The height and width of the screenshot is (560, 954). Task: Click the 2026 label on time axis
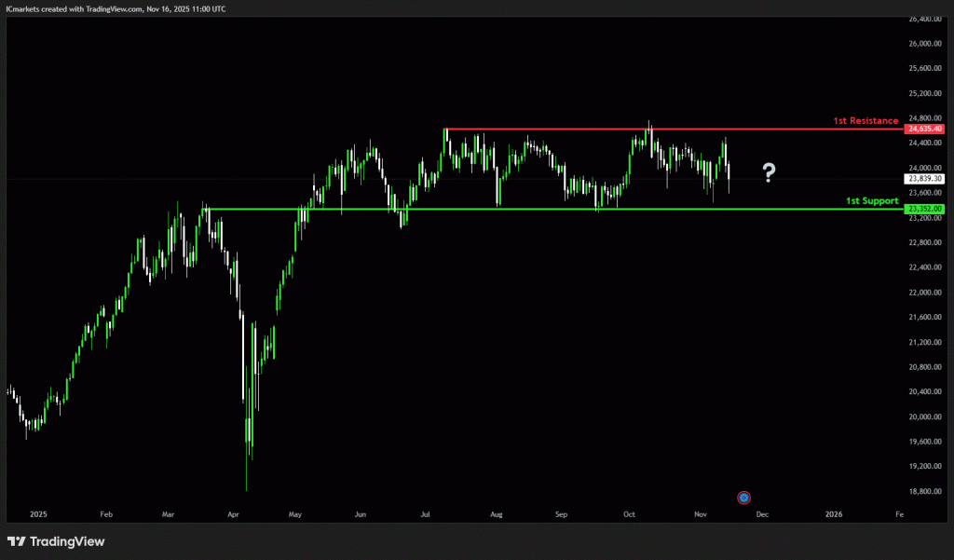[834, 513]
